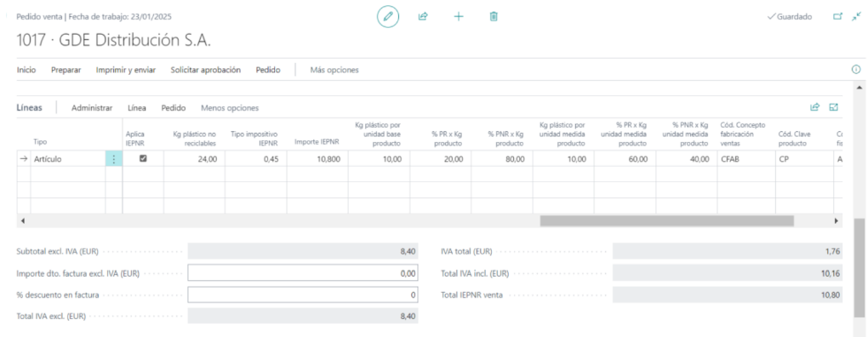Image resolution: width=868 pixels, height=337 pixels.
Task: Click Más opciones in action bar
Action: (334, 70)
